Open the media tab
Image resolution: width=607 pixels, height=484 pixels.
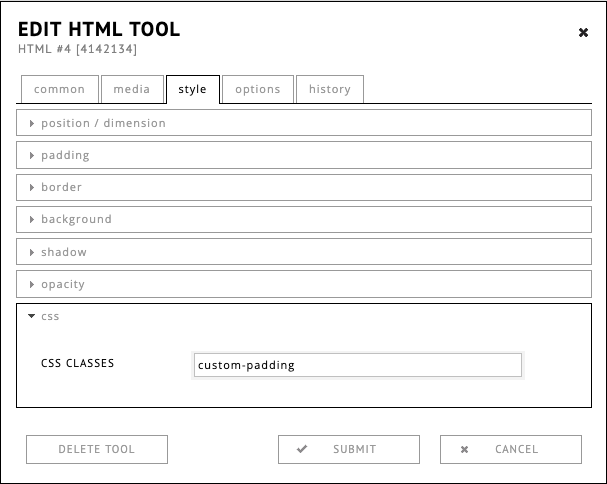131,89
